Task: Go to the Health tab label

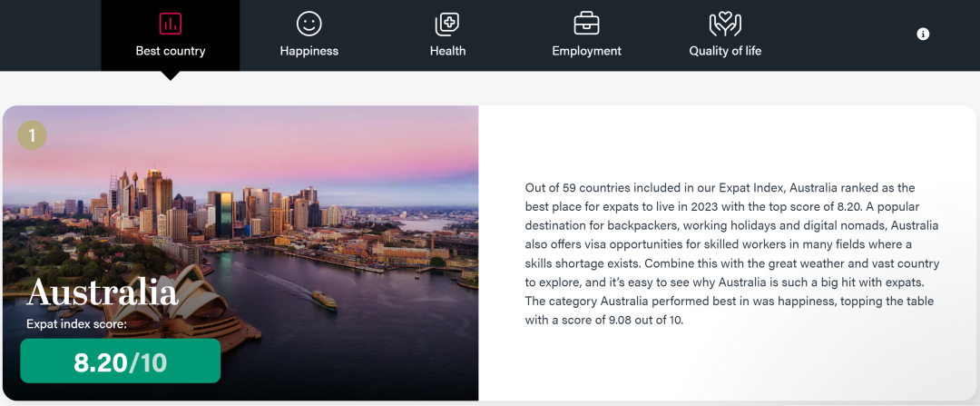Action: pos(447,51)
